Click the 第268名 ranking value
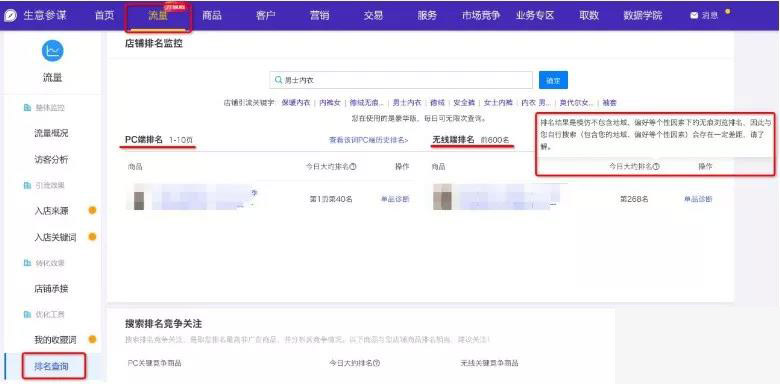The height and width of the screenshot is (384, 780). coord(634,199)
